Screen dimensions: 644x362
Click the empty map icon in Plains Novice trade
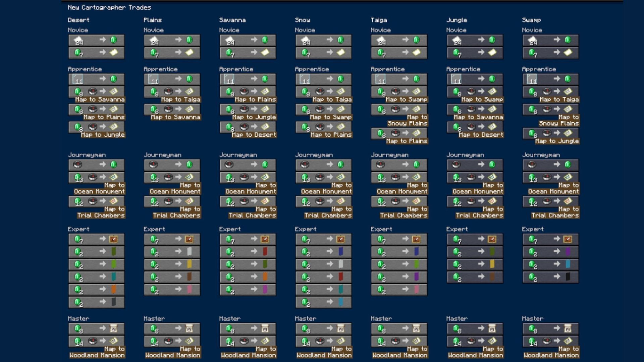tap(190, 53)
